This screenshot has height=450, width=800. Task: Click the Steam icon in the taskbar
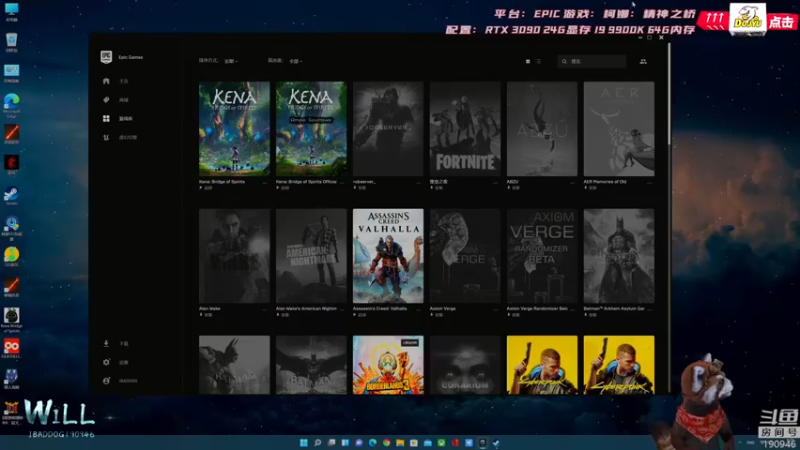click(496, 442)
